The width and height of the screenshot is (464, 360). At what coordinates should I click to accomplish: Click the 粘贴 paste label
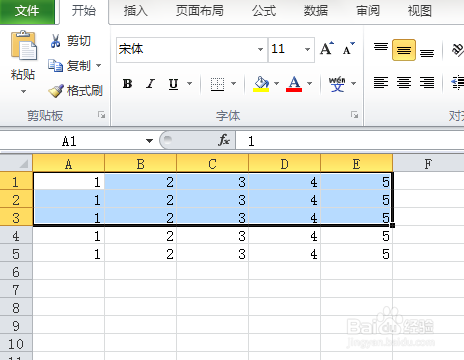click(23, 74)
